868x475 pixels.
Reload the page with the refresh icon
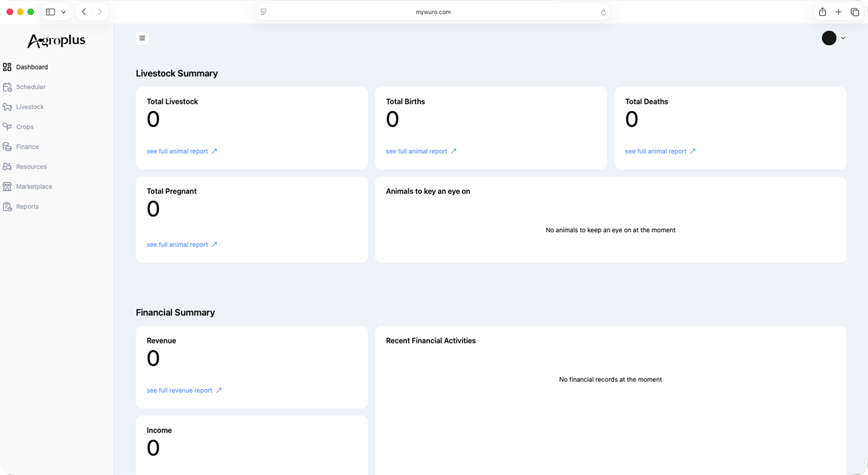pyautogui.click(x=604, y=12)
